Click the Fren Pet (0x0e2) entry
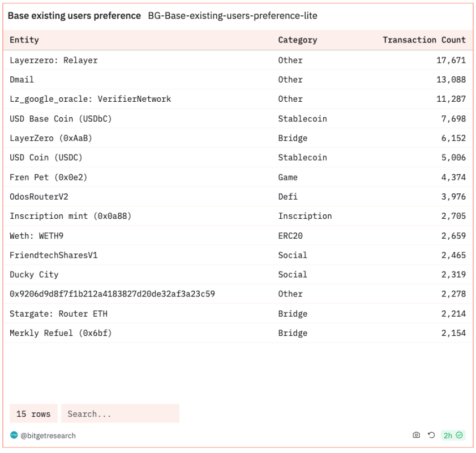Viewport: 476px width, 453px height. (48, 177)
